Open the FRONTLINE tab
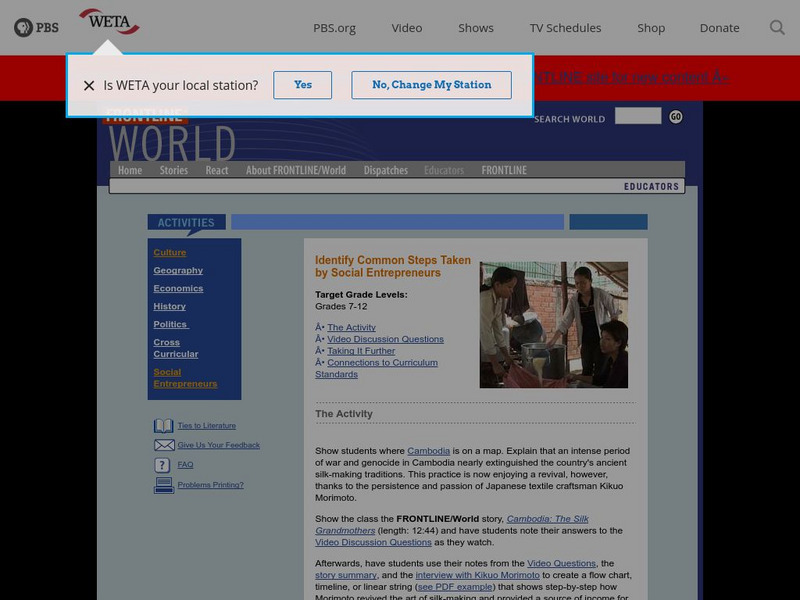Image resolution: width=800 pixels, height=600 pixels. (504, 170)
